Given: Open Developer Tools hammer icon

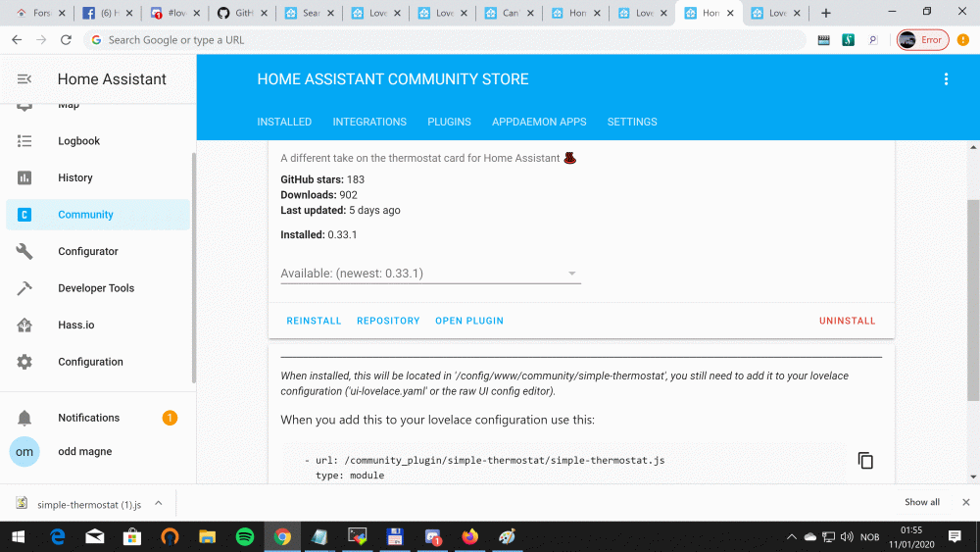Looking at the screenshot, I should 24,288.
